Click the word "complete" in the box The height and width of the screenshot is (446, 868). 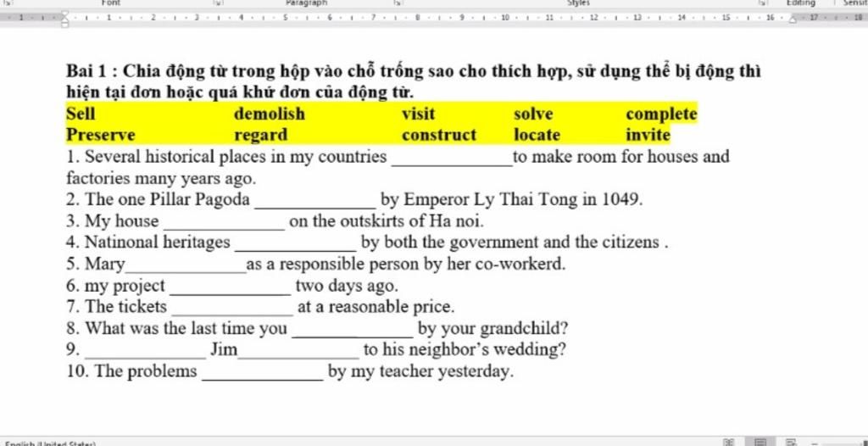[661, 114]
